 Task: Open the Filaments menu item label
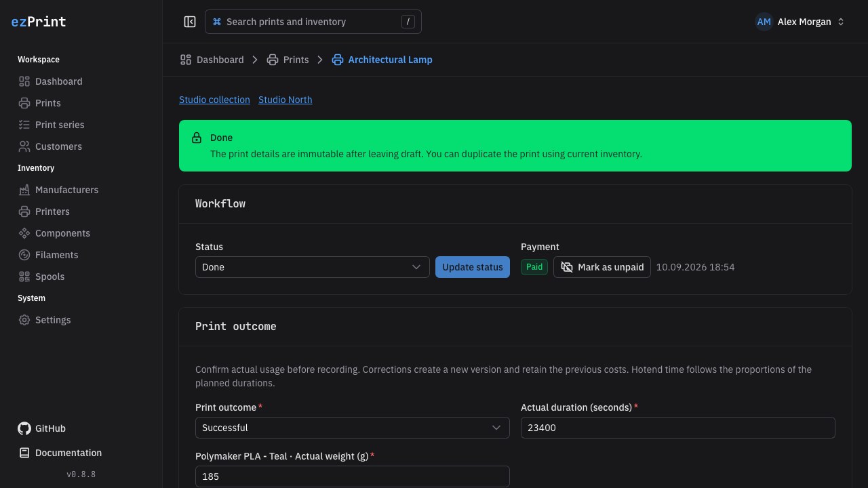pyautogui.click(x=57, y=255)
